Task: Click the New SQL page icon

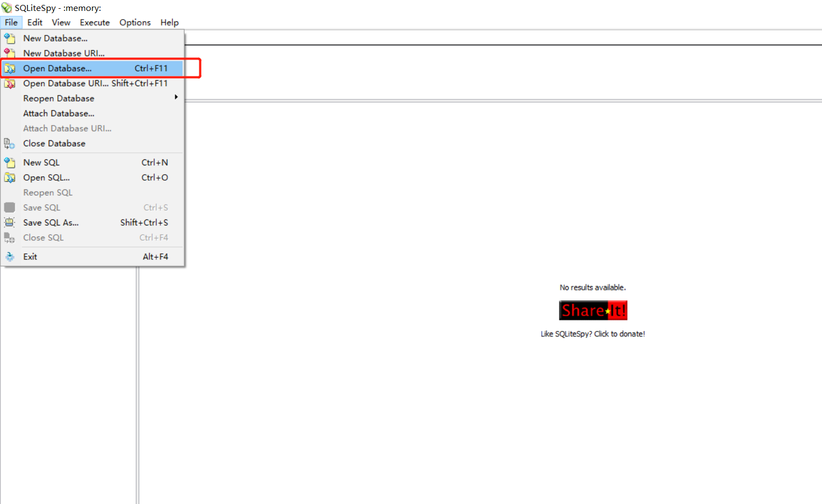Action: point(10,162)
